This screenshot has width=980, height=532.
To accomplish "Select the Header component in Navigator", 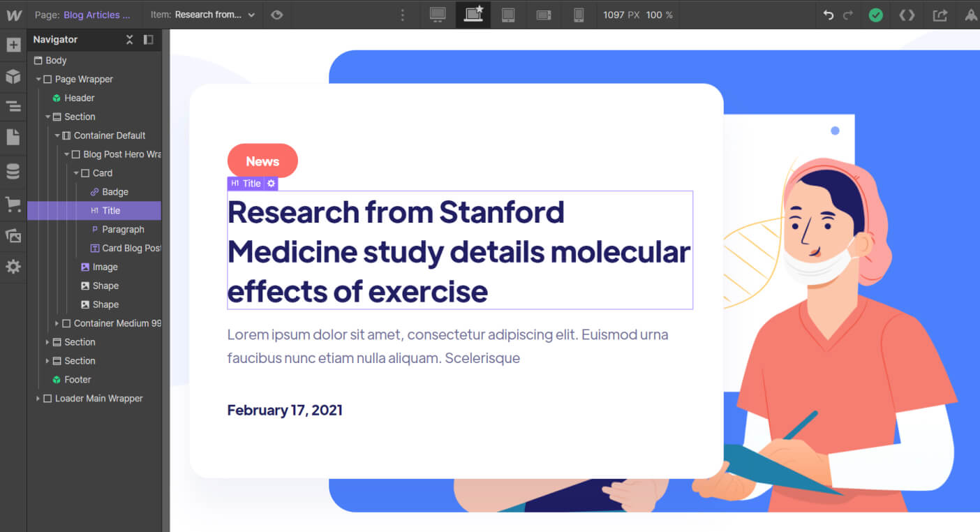I will click(x=94, y=98).
